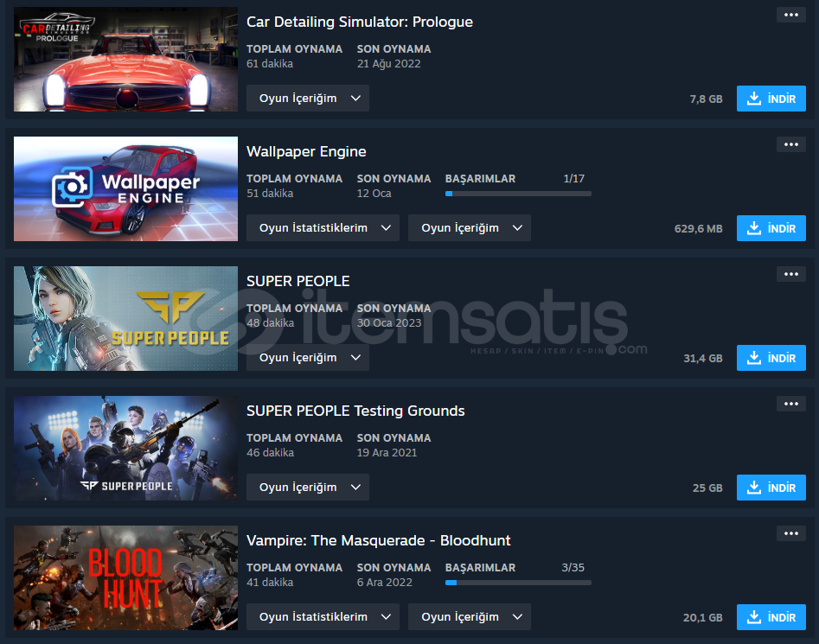Click download icon for Car Detailing Simulator

click(754, 99)
